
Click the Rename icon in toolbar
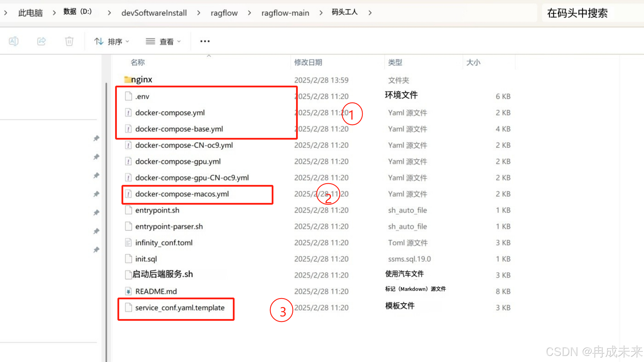14,41
